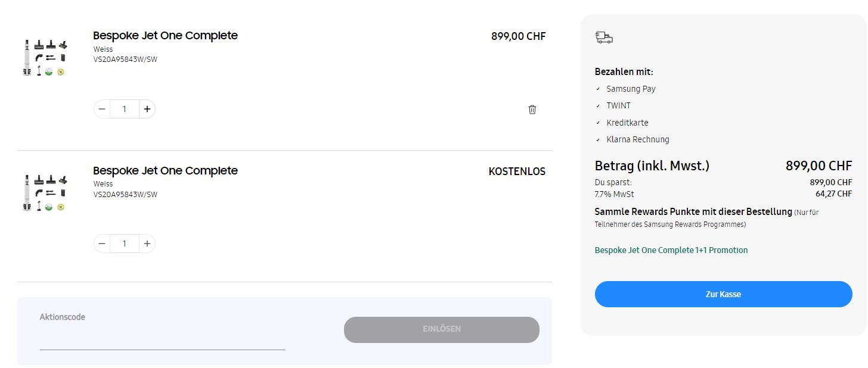The image size is (868, 368).
Task: Click the Einlösen button
Action: tap(441, 329)
